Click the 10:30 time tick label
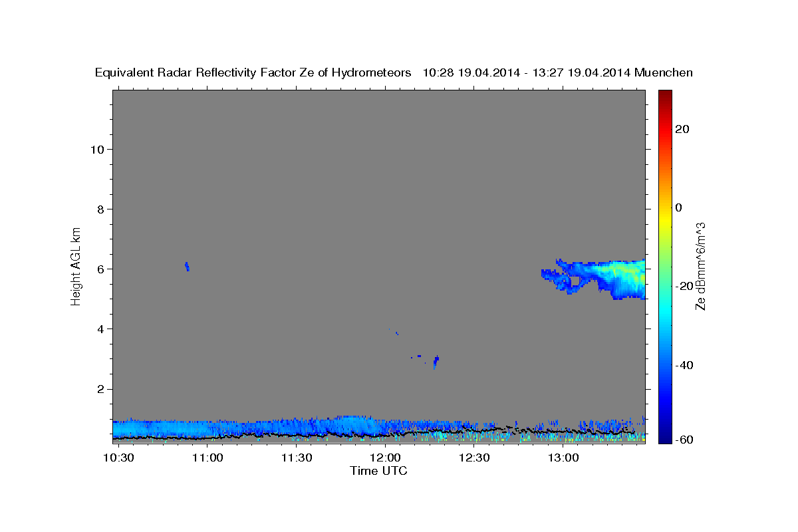The height and width of the screenshot is (532, 798). tap(119, 458)
